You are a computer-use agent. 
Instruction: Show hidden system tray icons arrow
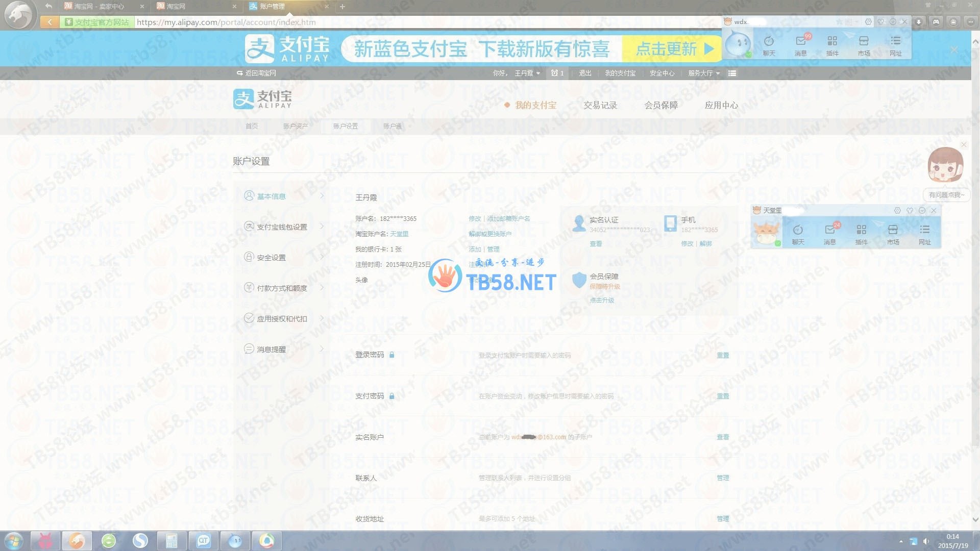(901, 541)
